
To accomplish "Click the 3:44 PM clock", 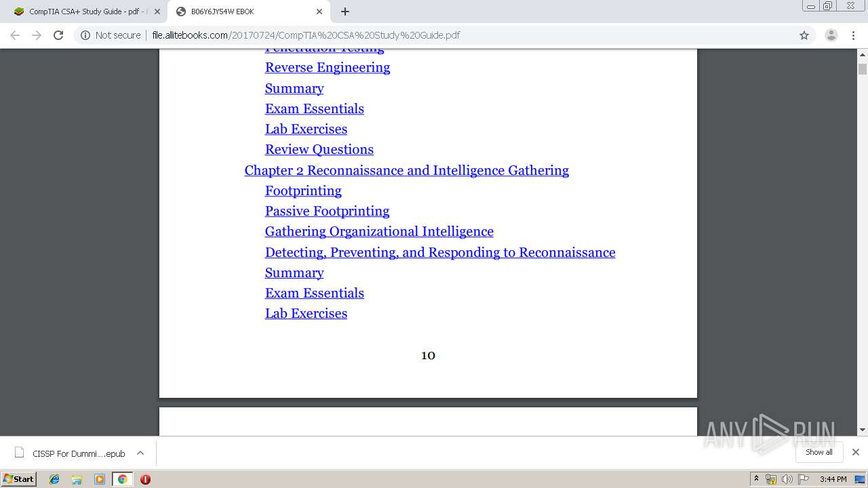I will pos(833,479).
